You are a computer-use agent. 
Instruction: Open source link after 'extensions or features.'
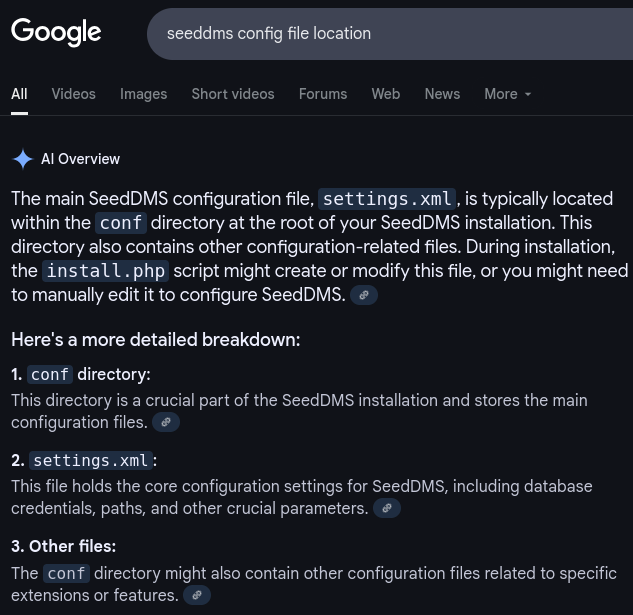tap(197, 595)
